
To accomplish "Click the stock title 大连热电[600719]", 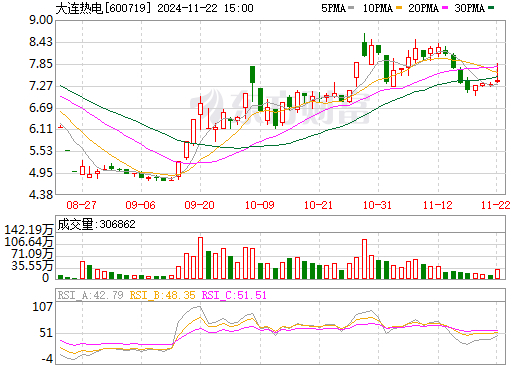I will pyautogui.click(x=103, y=8).
